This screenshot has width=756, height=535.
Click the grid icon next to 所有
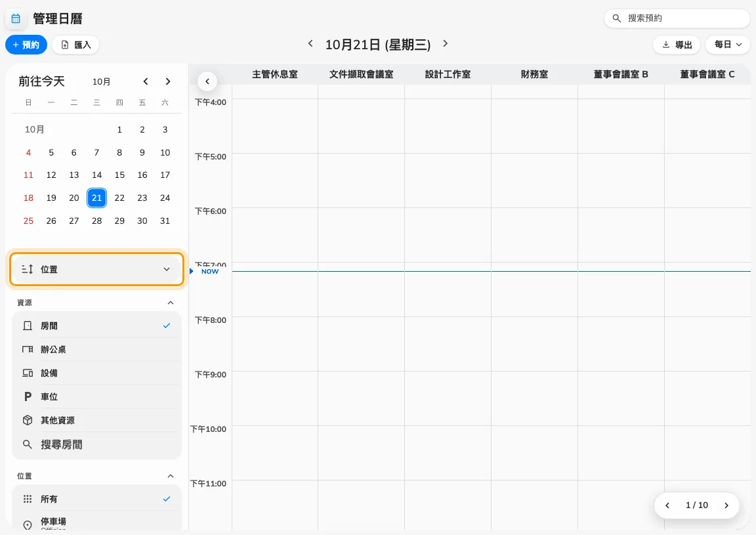click(x=28, y=499)
